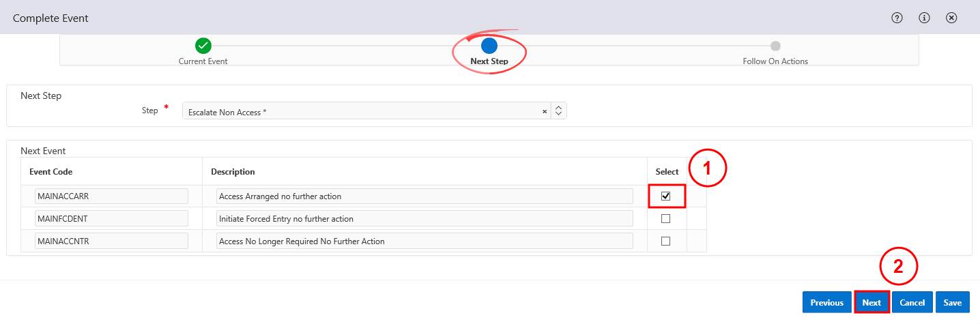Image resolution: width=980 pixels, height=324 pixels.
Task: Clear the Escalate Non Access step value
Action: coord(545,111)
